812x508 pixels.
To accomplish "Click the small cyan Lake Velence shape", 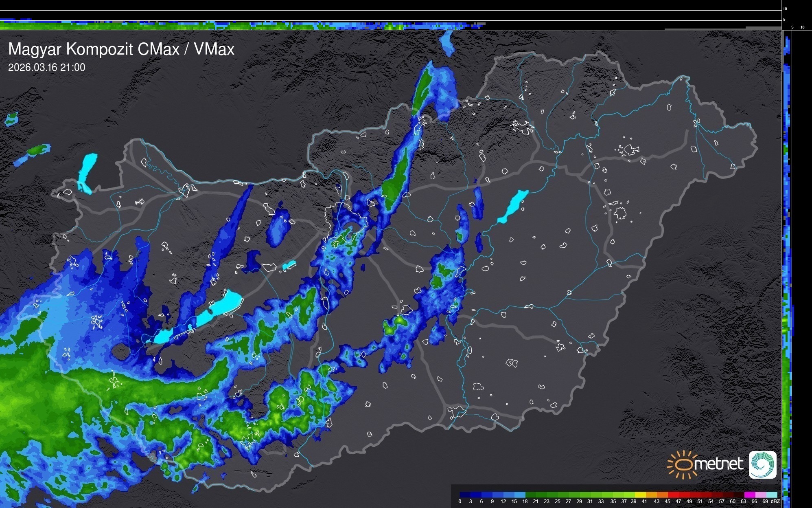I will (x=289, y=265).
